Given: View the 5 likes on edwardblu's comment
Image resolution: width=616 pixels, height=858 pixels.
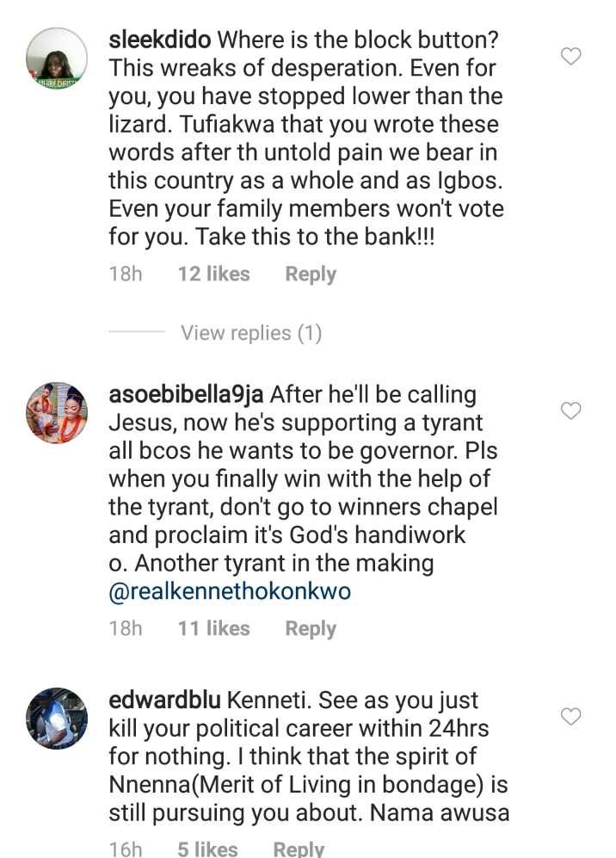Looking at the screenshot, I should (207, 849).
